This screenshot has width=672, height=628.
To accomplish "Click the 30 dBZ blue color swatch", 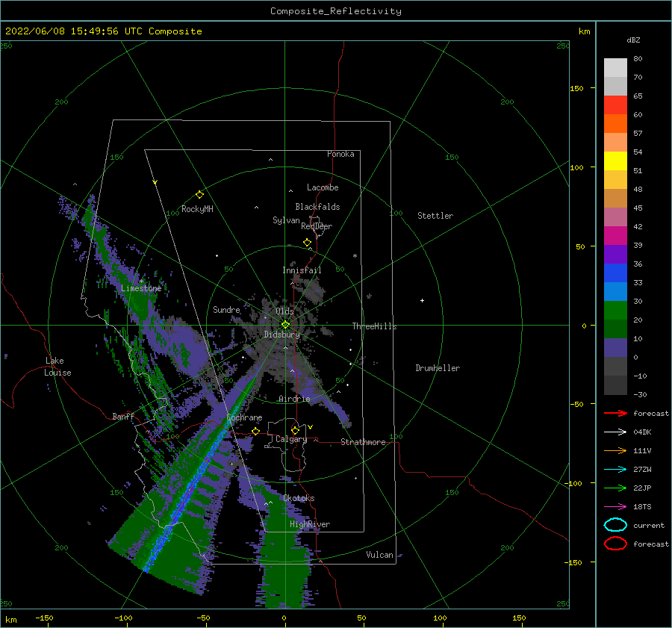I will tap(615, 291).
